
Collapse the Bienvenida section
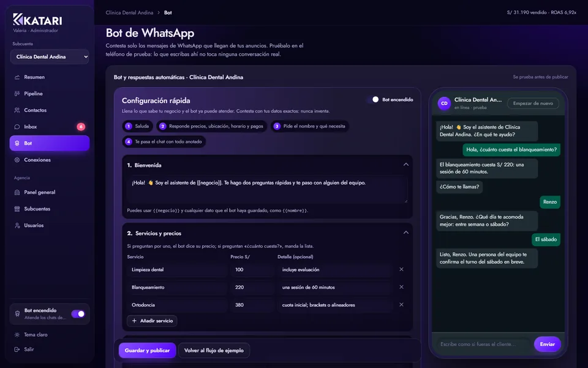[x=405, y=164]
